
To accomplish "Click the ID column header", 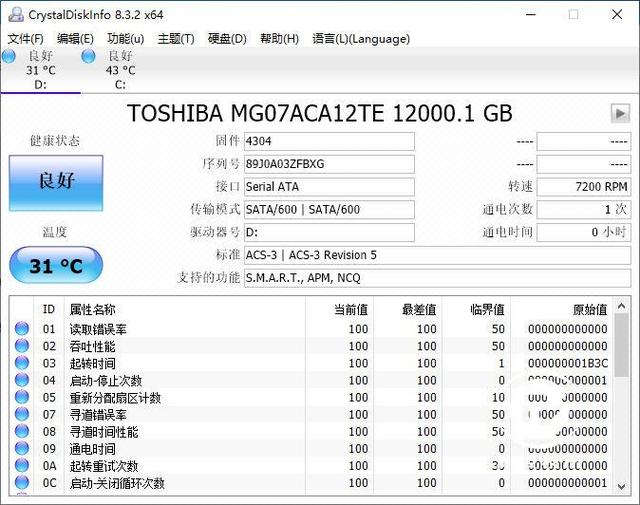I will 49,309.
